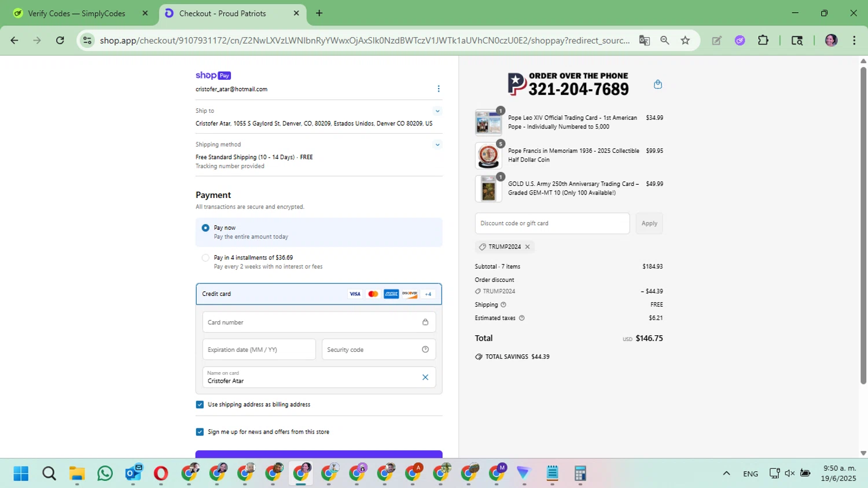The image size is (868, 488).
Task: Open a new browser tab
Action: tap(319, 13)
